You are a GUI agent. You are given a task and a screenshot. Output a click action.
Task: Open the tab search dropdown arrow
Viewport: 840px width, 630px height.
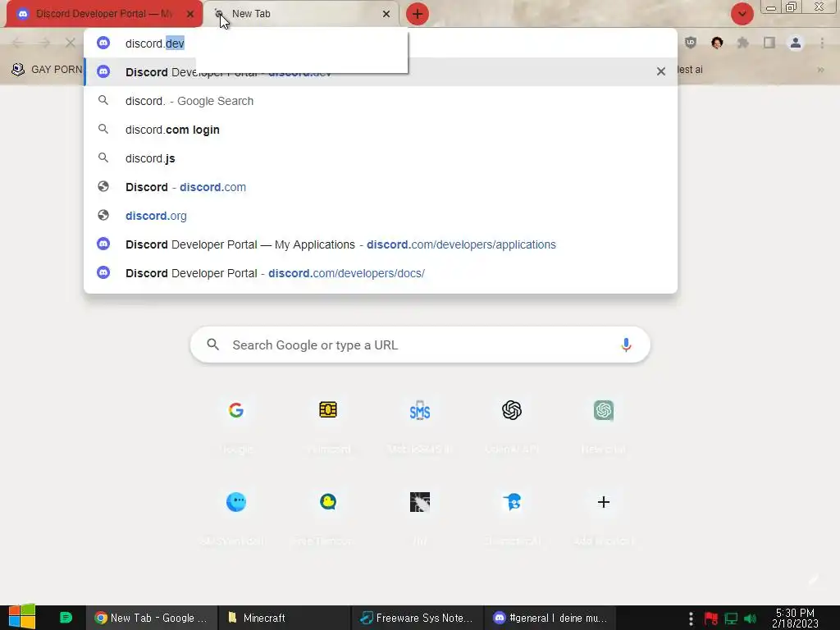click(742, 14)
